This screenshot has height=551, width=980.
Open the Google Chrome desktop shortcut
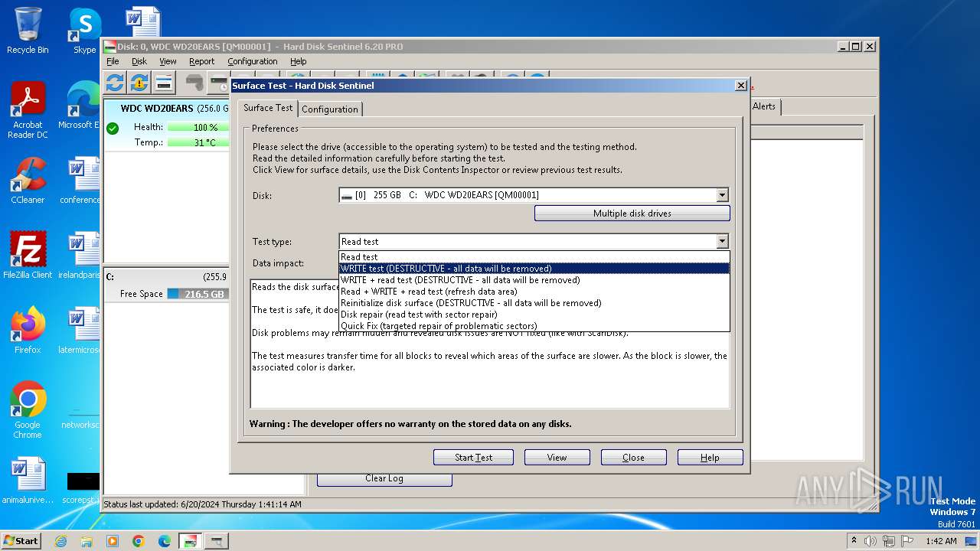[x=28, y=410]
